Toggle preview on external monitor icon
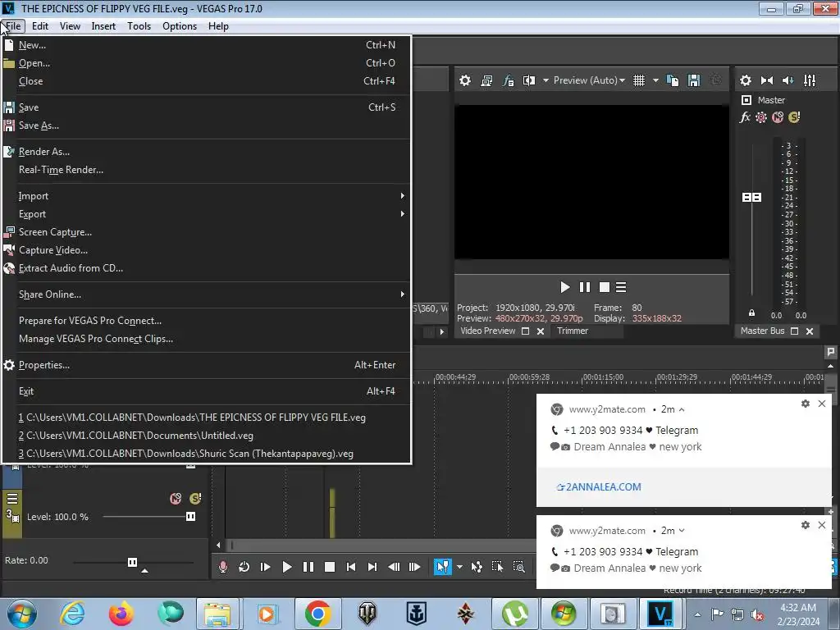Screen dimensions: 840x630 tap(486, 80)
